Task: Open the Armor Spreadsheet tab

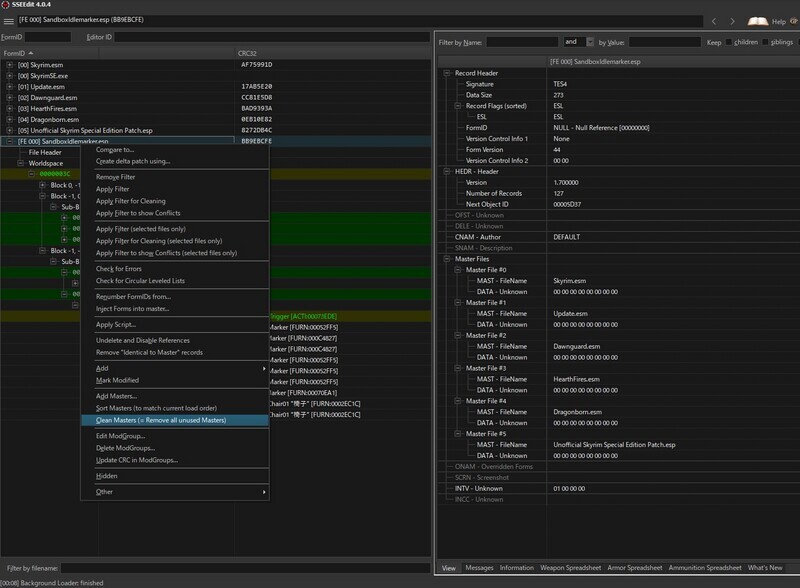Action: (x=635, y=568)
